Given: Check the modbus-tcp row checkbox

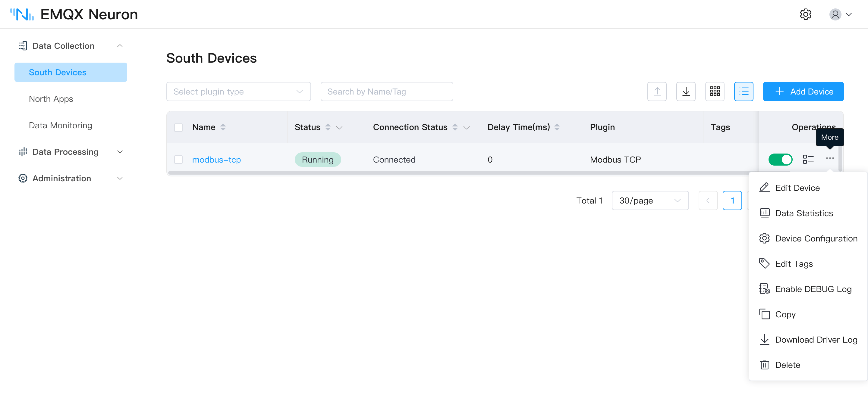Looking at the screenshot, I should 178,159.
